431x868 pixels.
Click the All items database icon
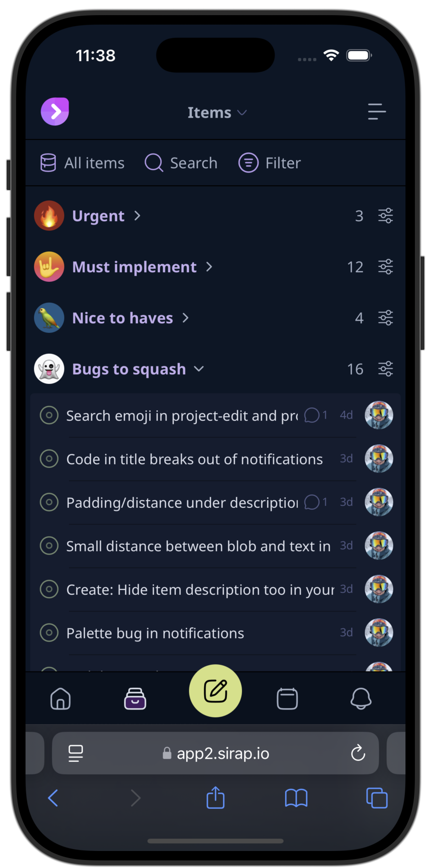(x=49, y=163)
